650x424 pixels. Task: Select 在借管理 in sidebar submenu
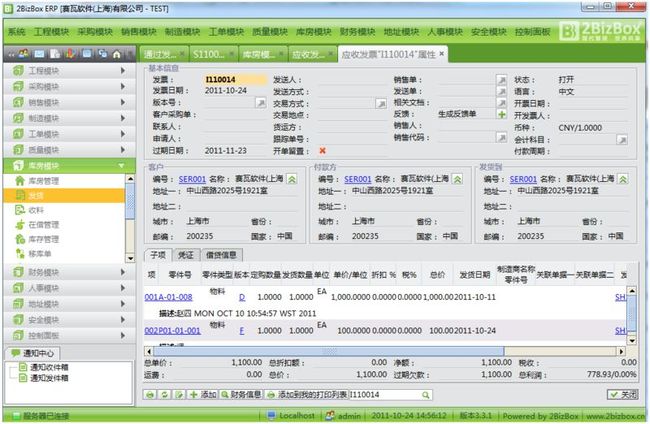64,225
